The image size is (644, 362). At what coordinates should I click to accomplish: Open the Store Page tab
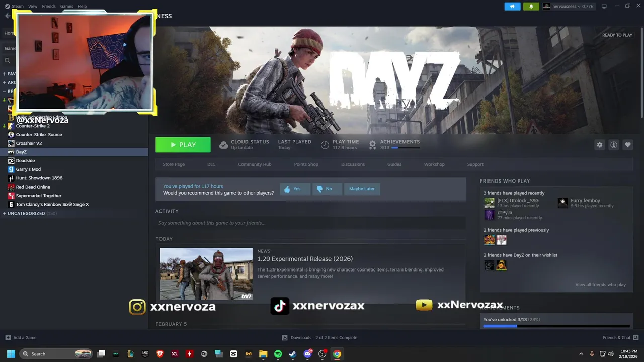[x=174, y=164]
